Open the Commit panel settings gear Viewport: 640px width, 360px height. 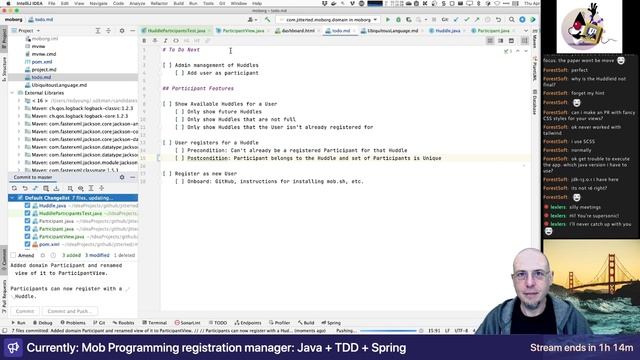click(x=122, y=178)
